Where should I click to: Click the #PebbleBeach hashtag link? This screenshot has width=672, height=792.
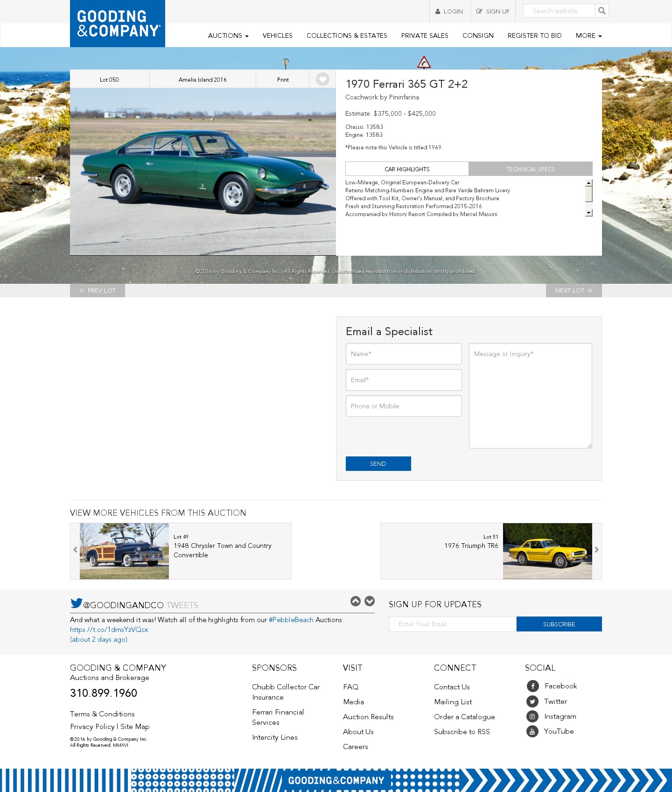coord(291,620)
